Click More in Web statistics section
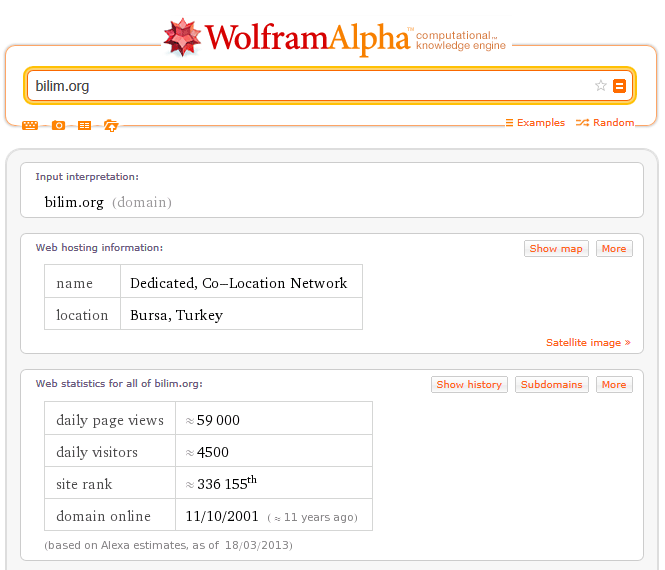Screen dimensions: 665x570 tap(614, 385)
